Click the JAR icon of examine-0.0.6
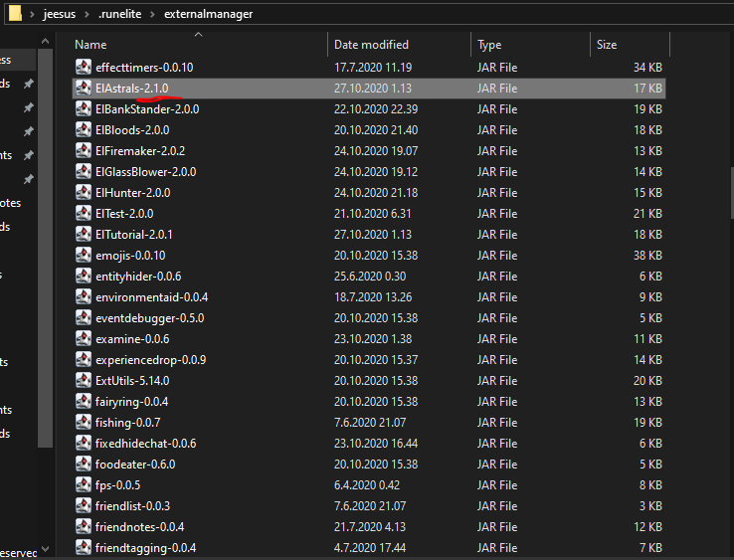The height and width of the screenshot is (560, 734). click(x=84, y=338)
